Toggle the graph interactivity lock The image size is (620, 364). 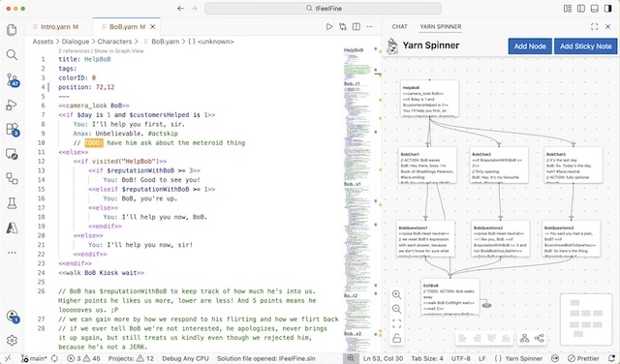[x=396, y=338]
